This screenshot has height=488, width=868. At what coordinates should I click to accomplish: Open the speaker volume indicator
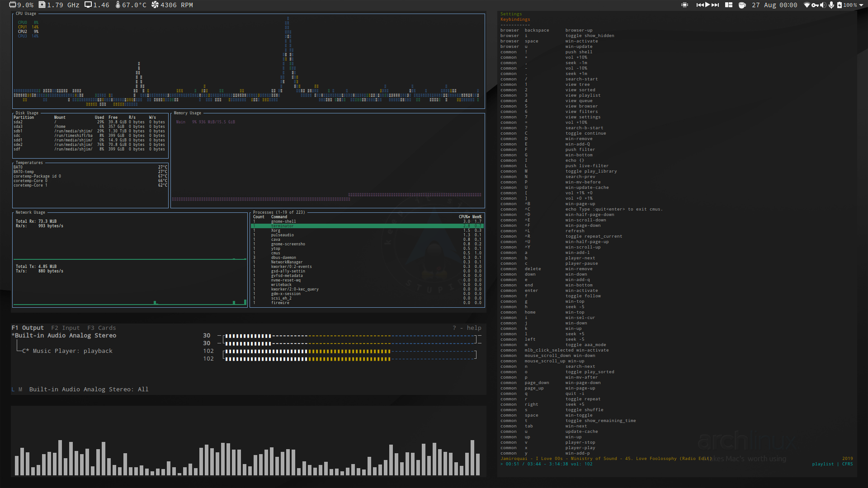(823, 5)
